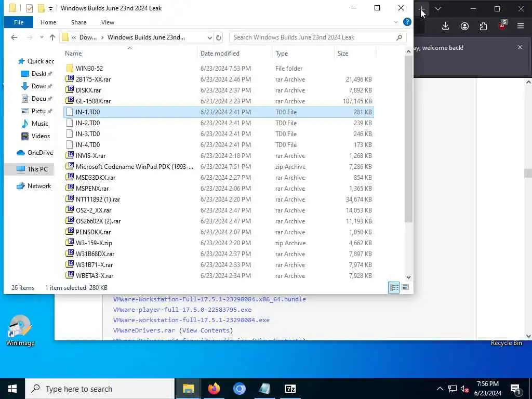Select the Microsoft Codename WinPad PDK zip icon
Screen dimensions: 532x399
[70, 166]
